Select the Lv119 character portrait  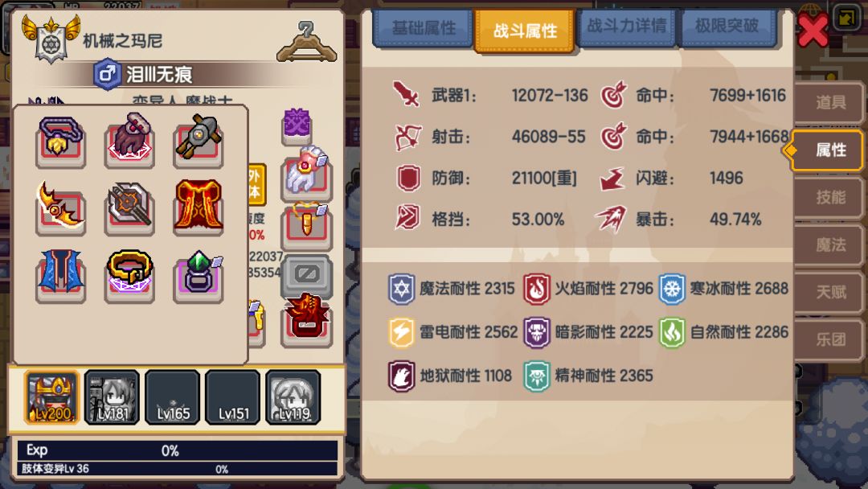[293, 397]
